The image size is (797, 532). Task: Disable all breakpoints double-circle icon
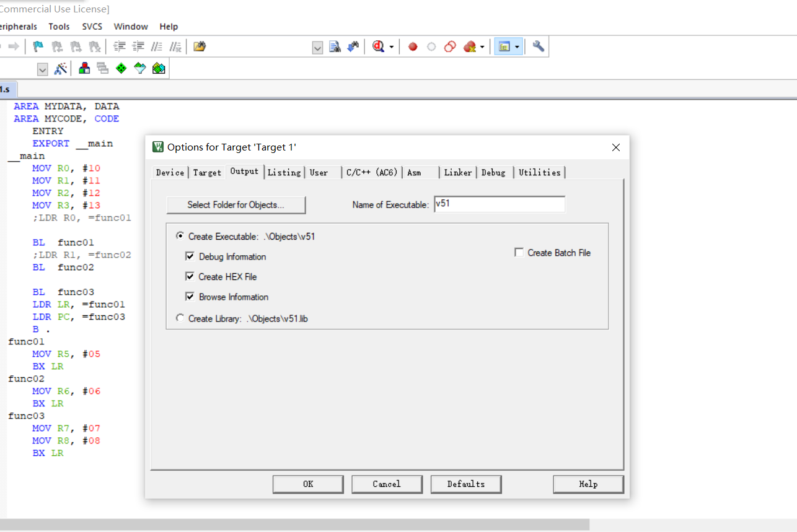[451, 46]
